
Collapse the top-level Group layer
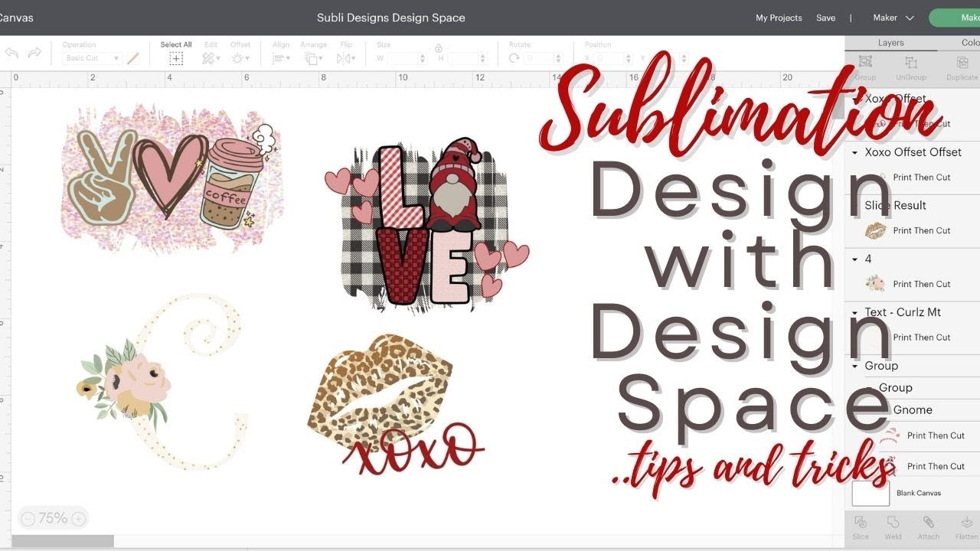coord(855,367)
